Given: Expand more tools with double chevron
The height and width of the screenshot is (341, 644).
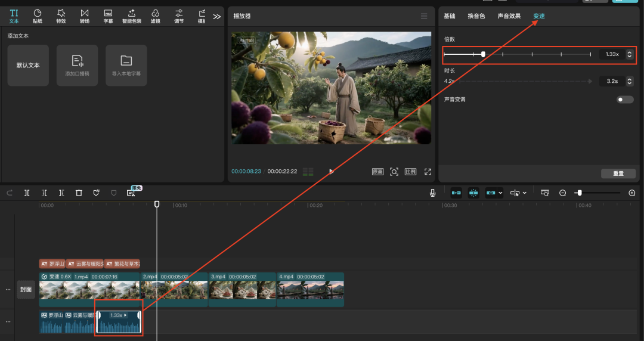Looking at the screenshot, I should coord(216,17).
